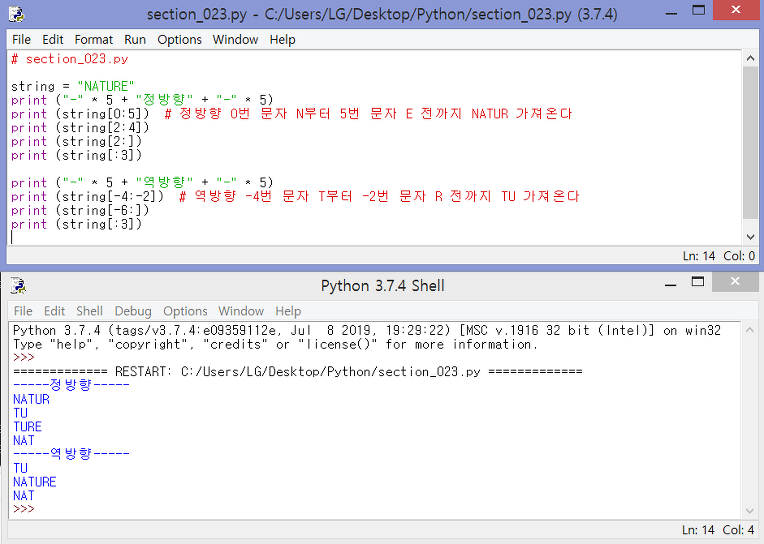Click Shell scrollbar up arrow
This screenshot has width=764, height=544.
[x=749, y=330]
